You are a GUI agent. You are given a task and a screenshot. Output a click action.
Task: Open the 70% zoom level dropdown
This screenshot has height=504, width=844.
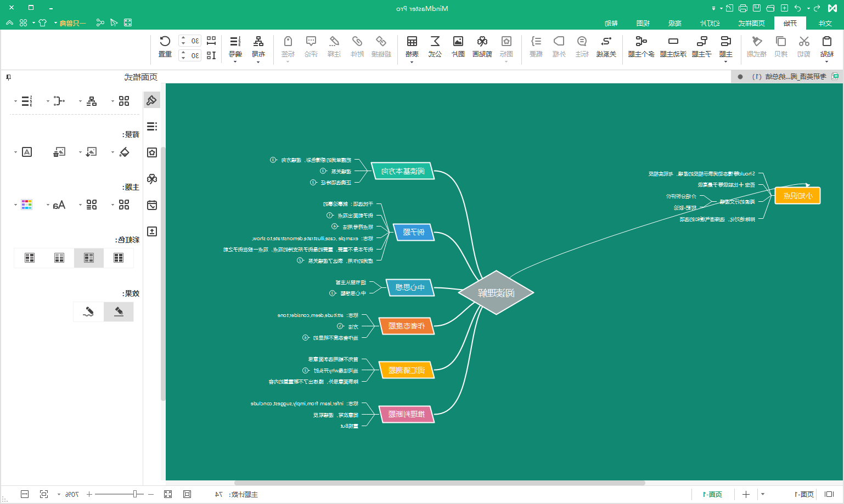pos(59,494)
